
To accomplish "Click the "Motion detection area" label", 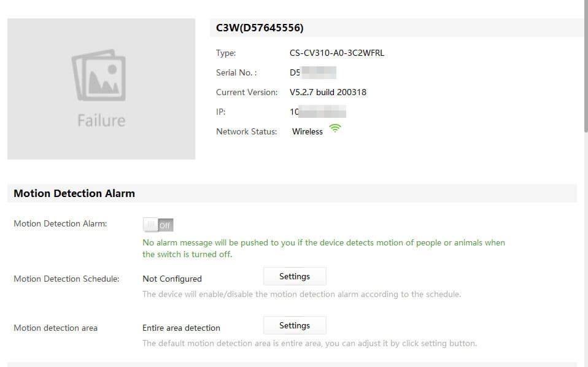I will click(55, 328).
